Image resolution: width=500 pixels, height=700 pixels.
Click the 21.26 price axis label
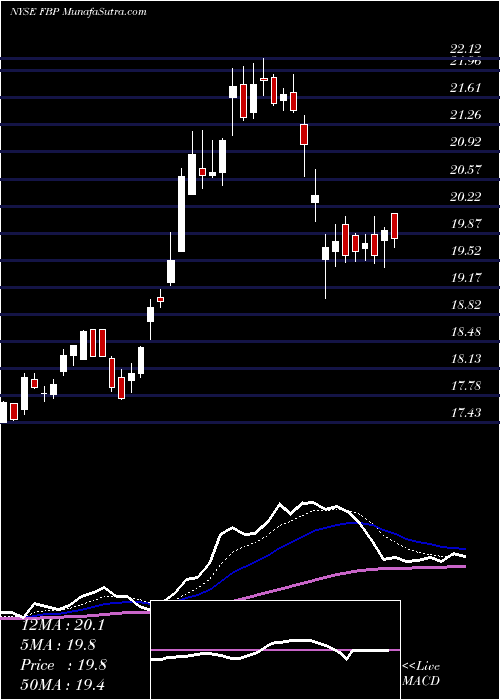[466, 115]
